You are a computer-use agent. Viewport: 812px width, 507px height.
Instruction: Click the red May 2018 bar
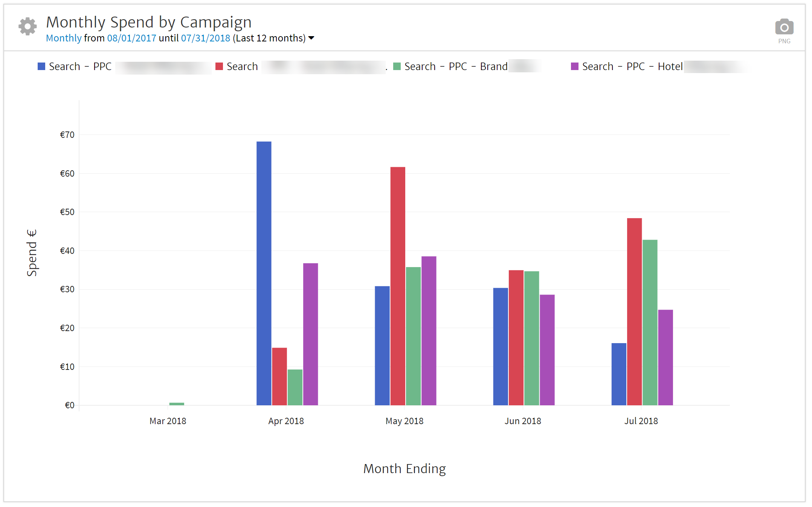(398, 286)
